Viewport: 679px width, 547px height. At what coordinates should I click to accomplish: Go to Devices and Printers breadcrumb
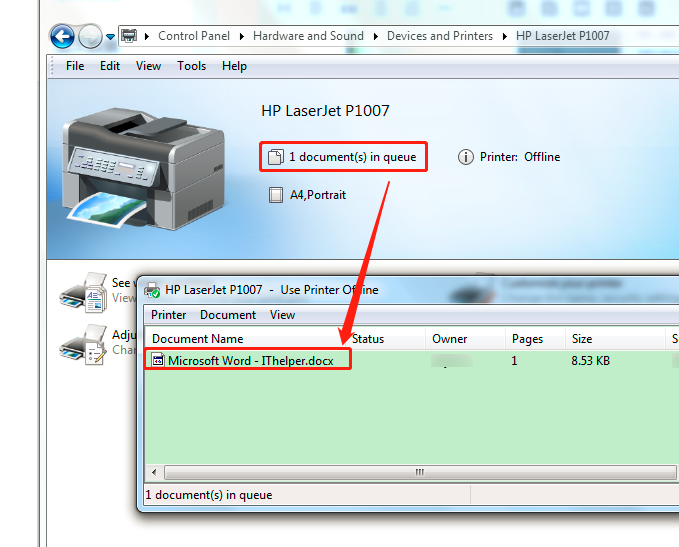440,36
